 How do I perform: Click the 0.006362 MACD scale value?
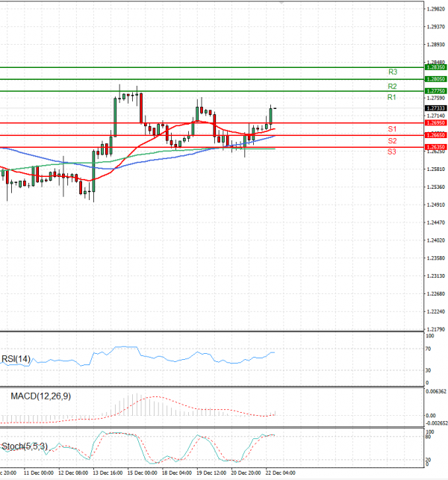click(x=436, y=391)
